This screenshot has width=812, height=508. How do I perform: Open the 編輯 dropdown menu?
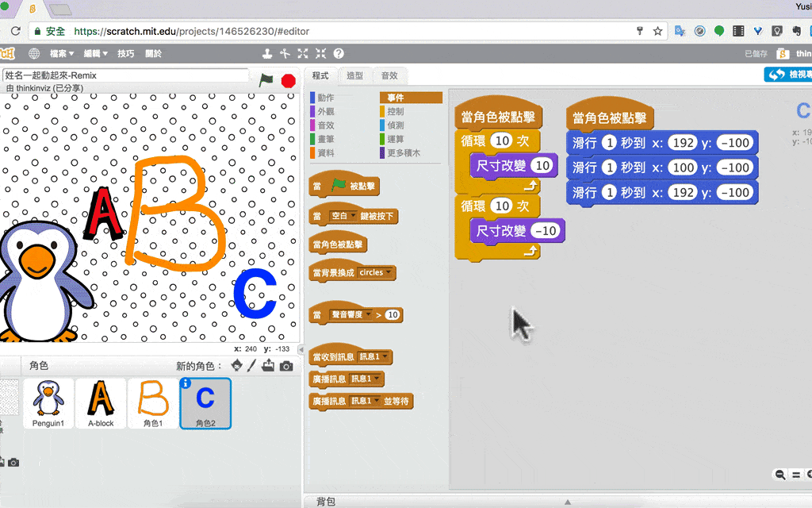[96, 53]
